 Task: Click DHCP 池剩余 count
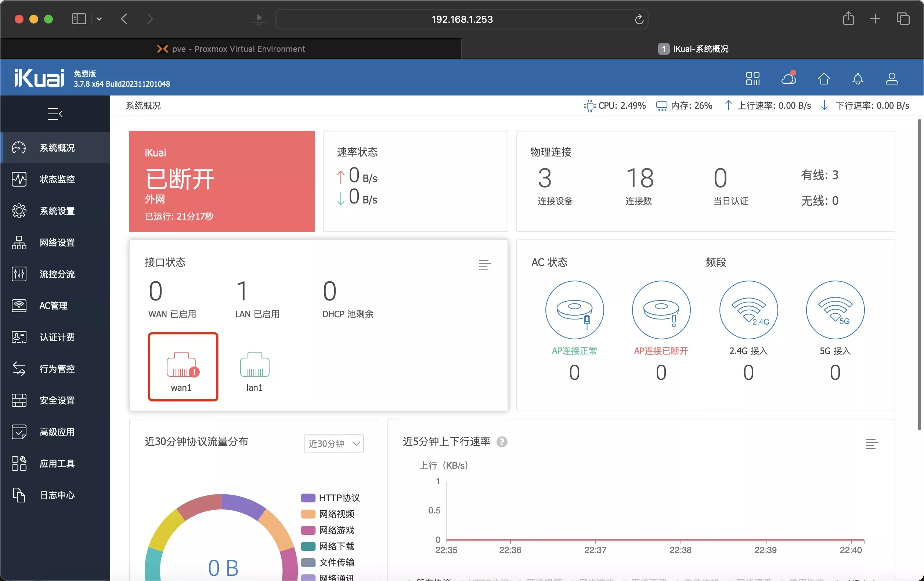[330, 291]
